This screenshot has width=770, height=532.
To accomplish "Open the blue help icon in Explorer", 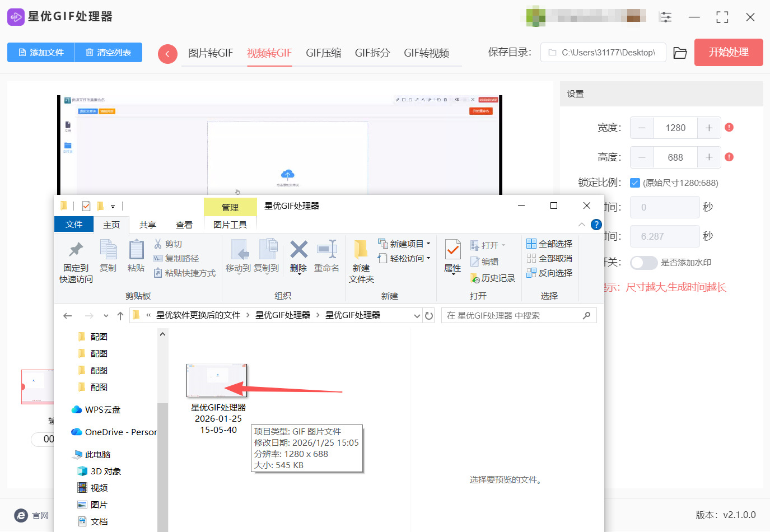I will 596,225.
